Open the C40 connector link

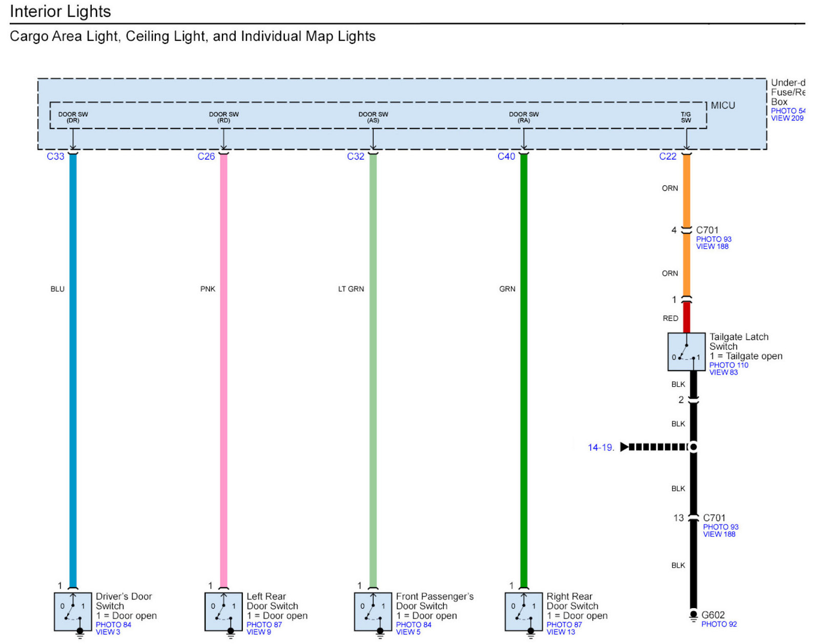pyautogui.click(x=506, y=157)
